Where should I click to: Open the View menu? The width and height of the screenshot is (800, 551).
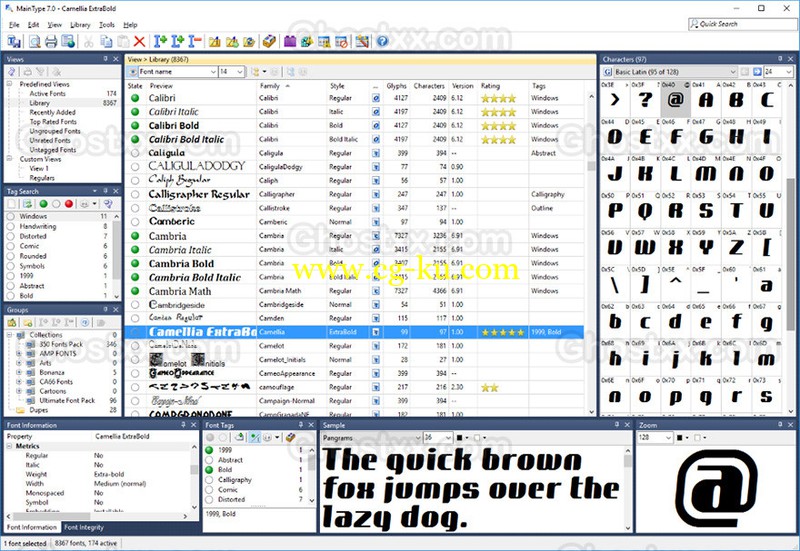pos(55,24)
